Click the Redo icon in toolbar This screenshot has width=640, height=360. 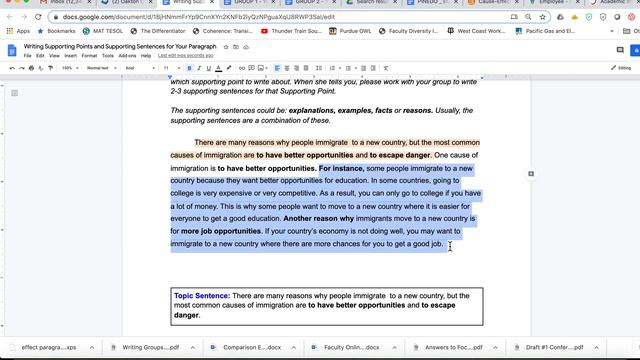coord(22,68)
